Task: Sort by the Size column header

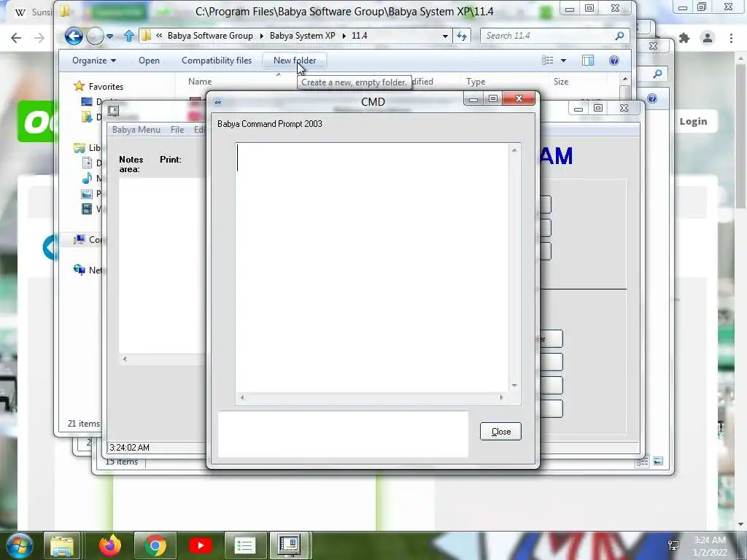Action: click(561, 82)
